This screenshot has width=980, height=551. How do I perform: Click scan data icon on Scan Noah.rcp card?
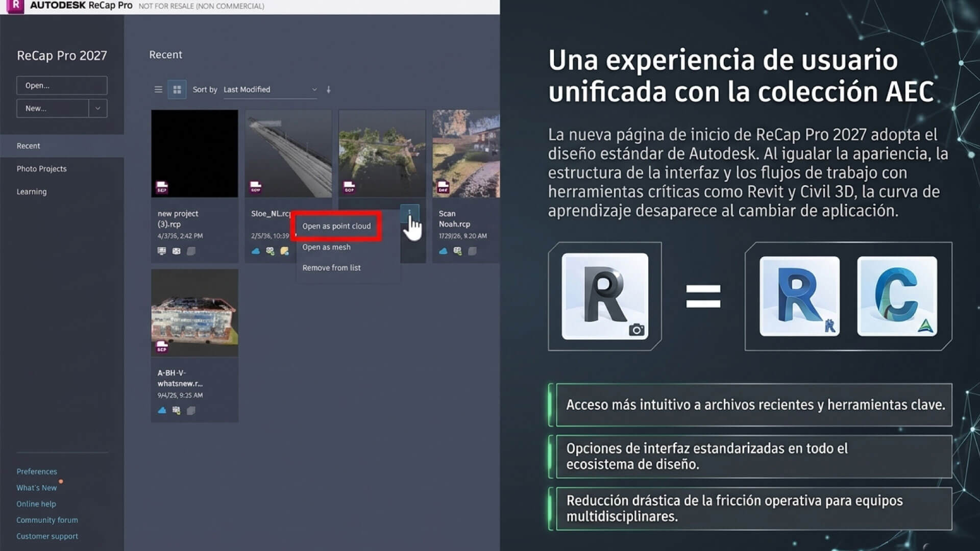457,251
